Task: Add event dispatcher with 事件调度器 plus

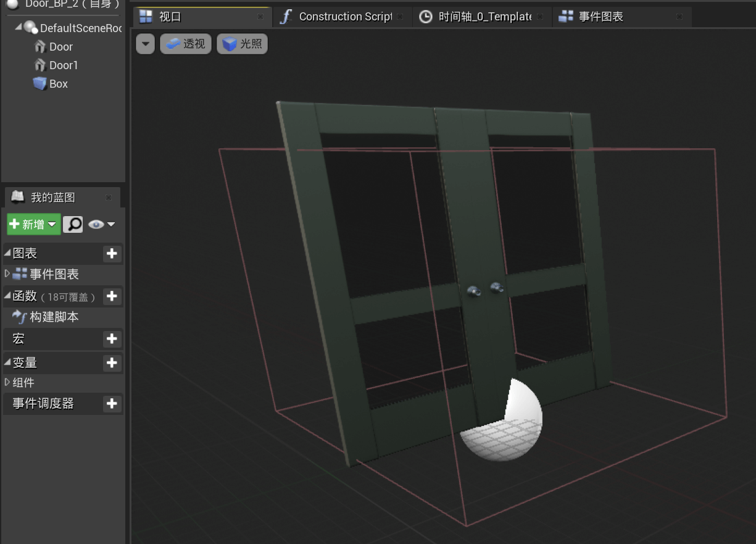Action: pos(112,404)
